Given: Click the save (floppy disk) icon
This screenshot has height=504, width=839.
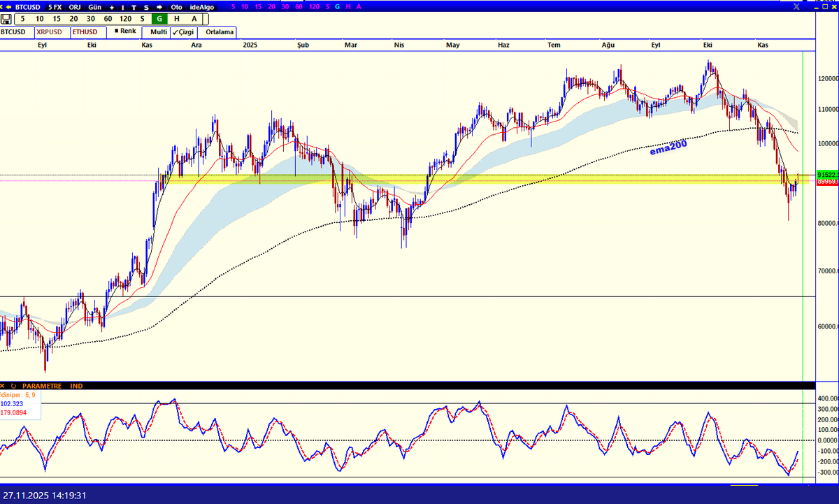Looking at the screenshot, I should tap(6, 19).
